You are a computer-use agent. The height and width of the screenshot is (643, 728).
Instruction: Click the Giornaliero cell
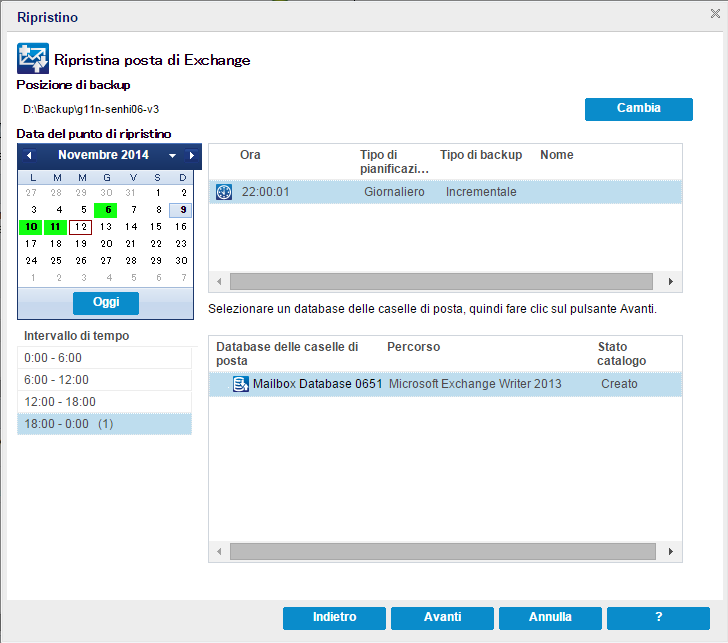tap(394, 192)
